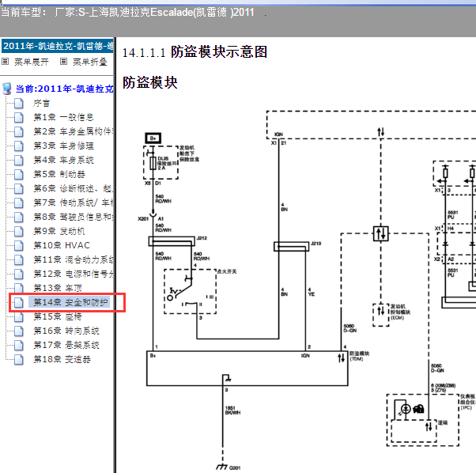Click page icon next to 第5章 制动器

tap(19, 175)
